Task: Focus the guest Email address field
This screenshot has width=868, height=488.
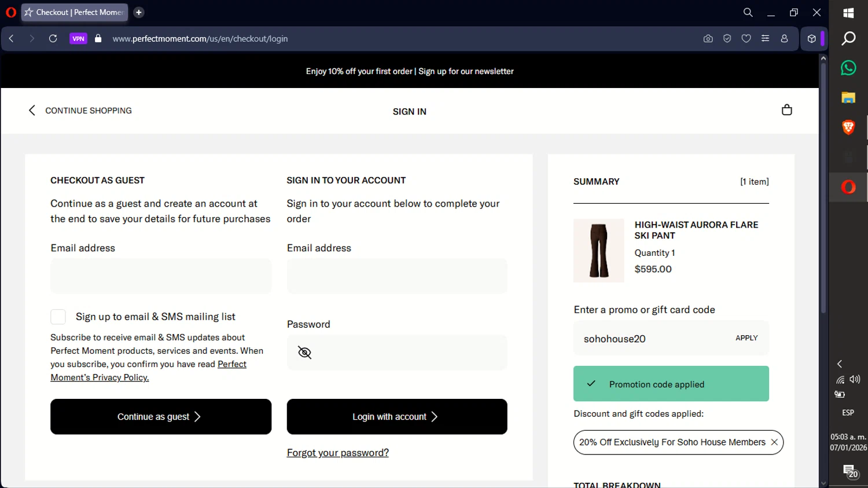Action: coord(161,276)
